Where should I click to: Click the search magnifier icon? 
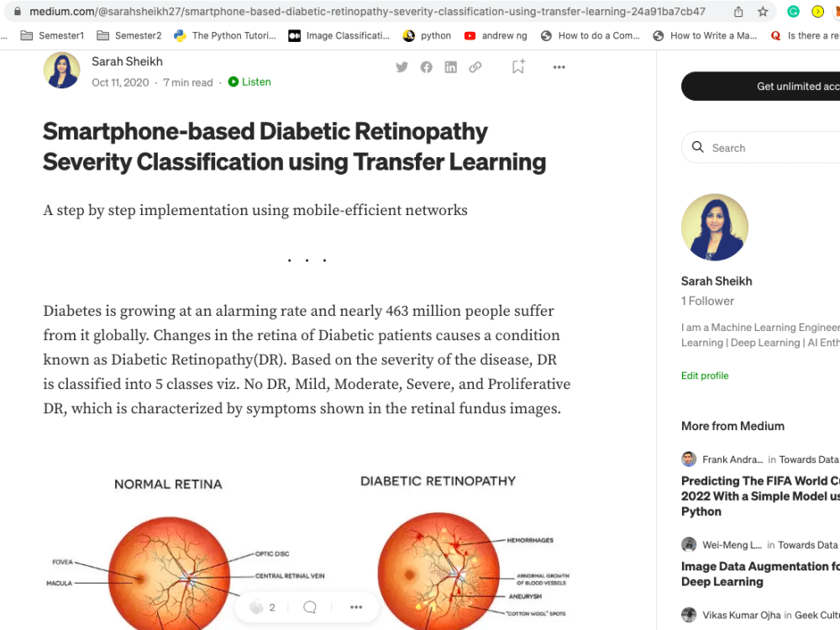coord(697,147)
